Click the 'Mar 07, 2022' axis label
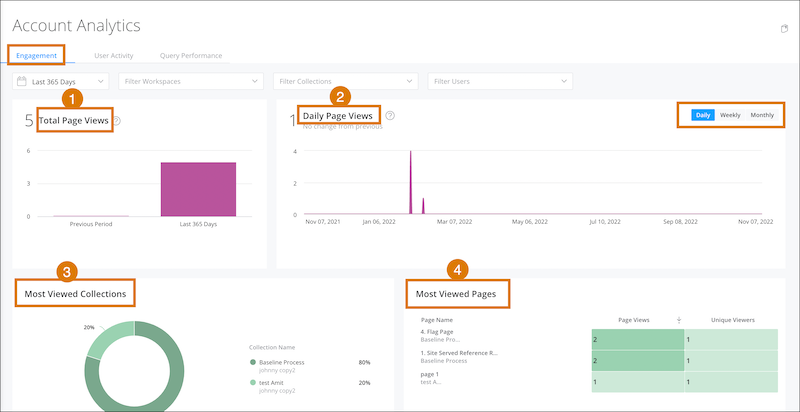The height and width of the screenshot is (412, 800). pyautogui.click(x=455, y=222)
